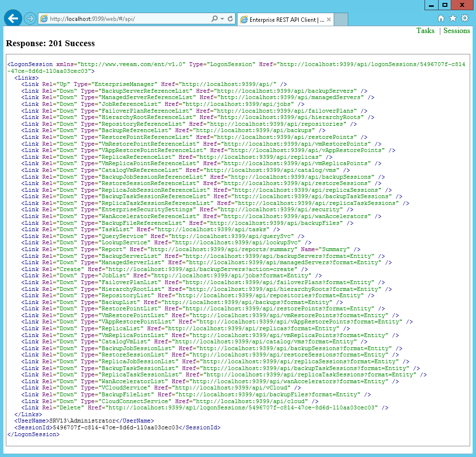Close the Enterprise REST API Client tab
The height and width of the screenshot is (457, 476).
tap(329, 20)
